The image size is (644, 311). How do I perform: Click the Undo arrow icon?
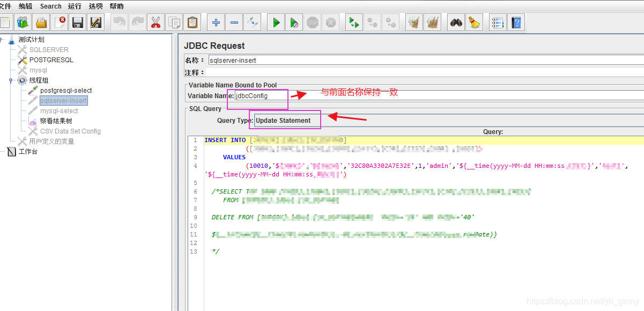[119, 23]
